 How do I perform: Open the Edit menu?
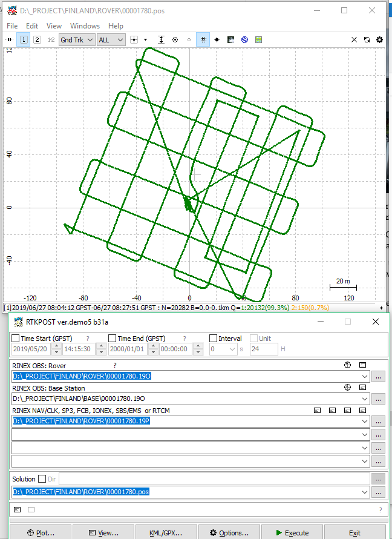(x=32, y=26)
